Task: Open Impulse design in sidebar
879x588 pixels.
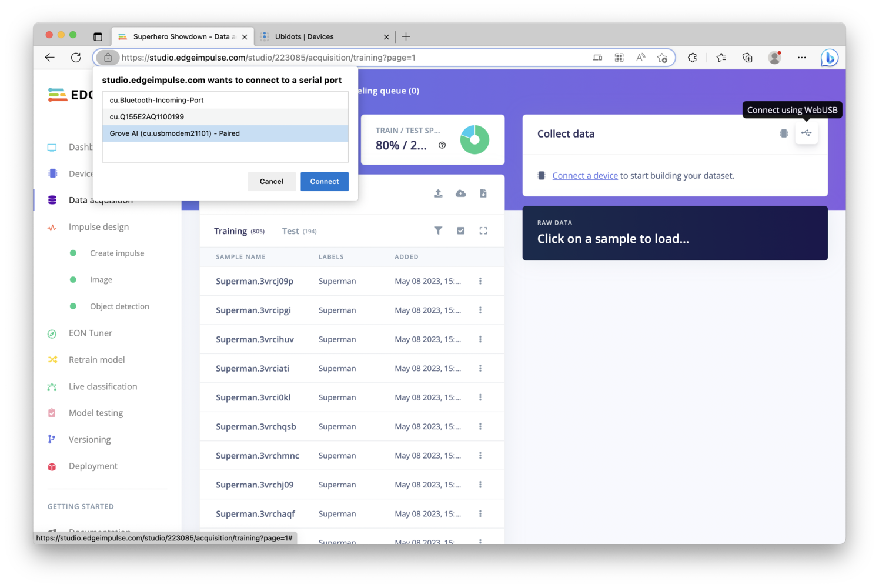Action: (99, 227)
